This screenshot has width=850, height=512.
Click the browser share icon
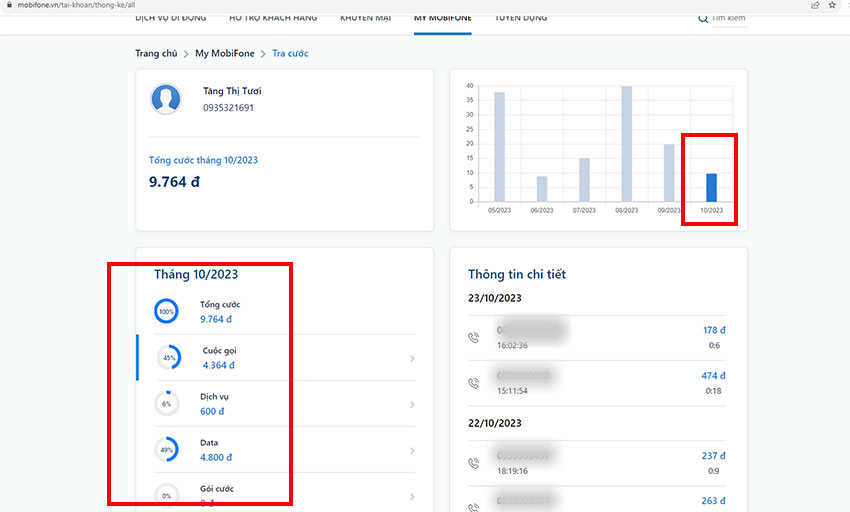coord(815,5)
